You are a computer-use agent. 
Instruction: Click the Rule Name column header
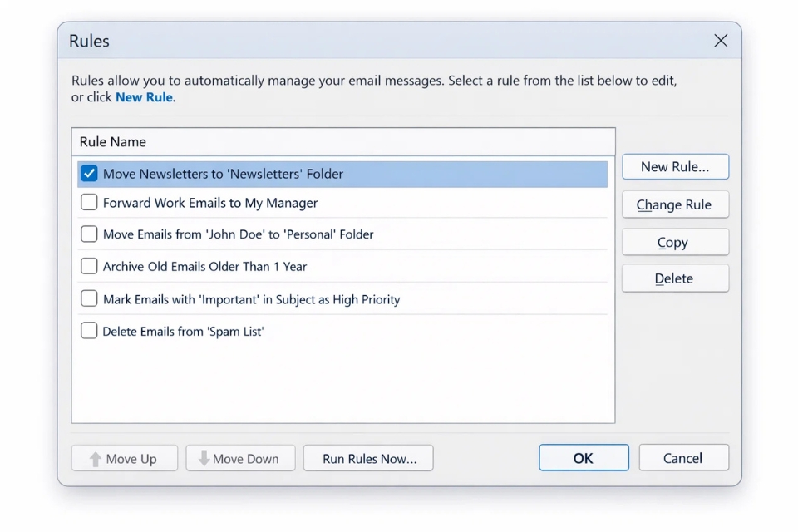coord(113,142)
